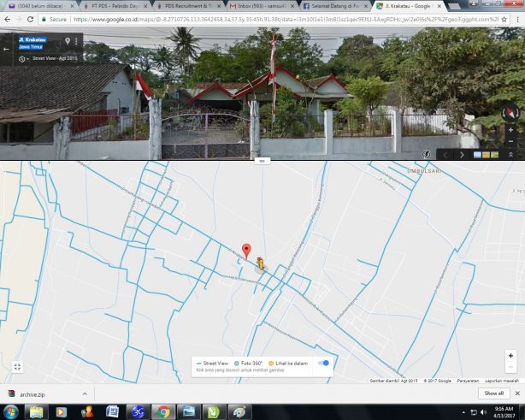
Task: Click the Show all downloads button
Action: coord(493,393)
